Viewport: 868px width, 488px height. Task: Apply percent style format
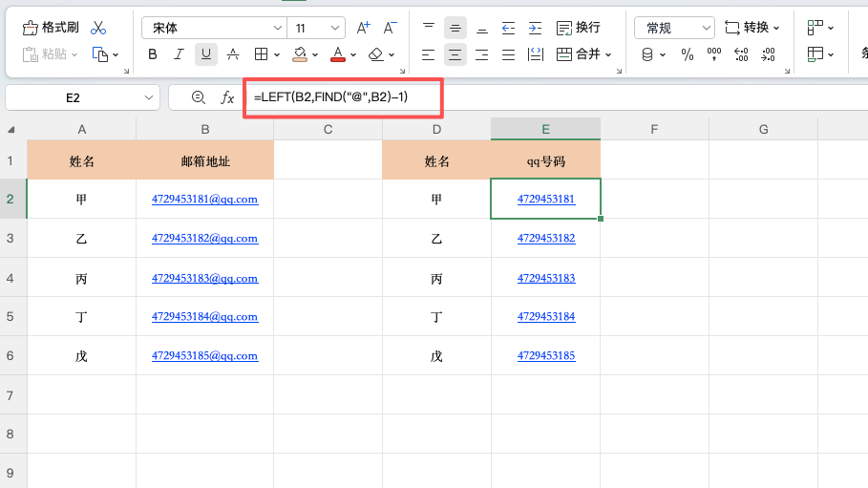pos(687,54)
